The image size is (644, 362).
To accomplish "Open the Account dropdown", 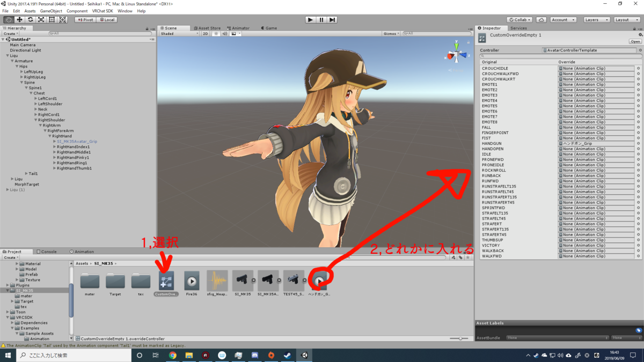I will tap(563, 20).
